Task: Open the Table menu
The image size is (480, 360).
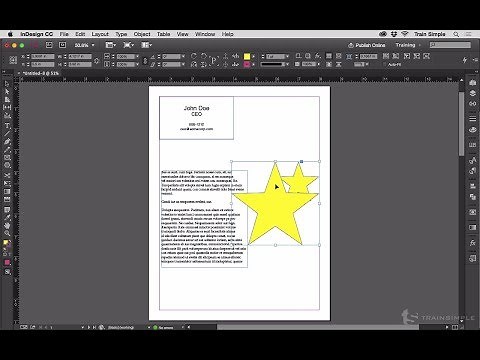Action: [163, 34]
